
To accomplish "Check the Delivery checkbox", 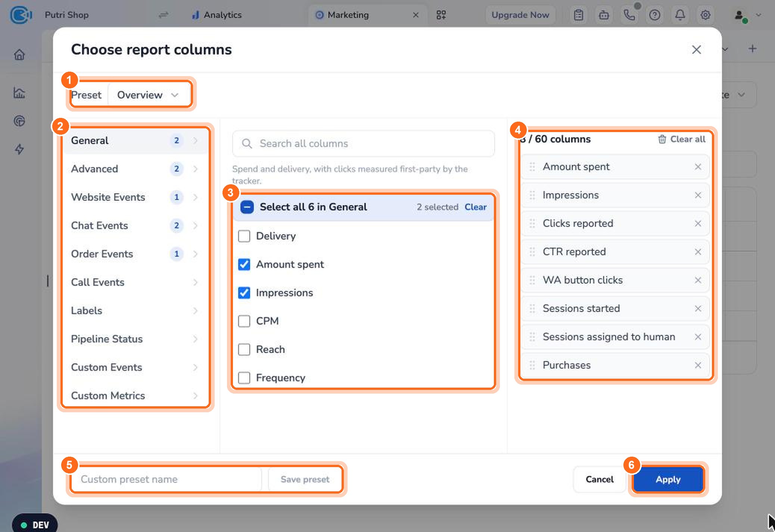I will coord(244,236).
